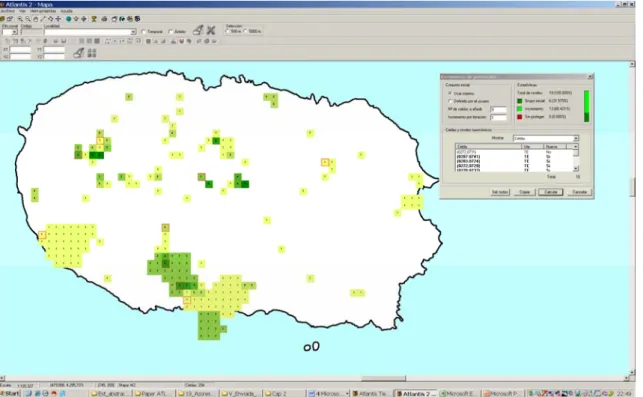Screen dimensions: 643x397
Task: Open the Ver menu
Action: (x=22, y=11)
